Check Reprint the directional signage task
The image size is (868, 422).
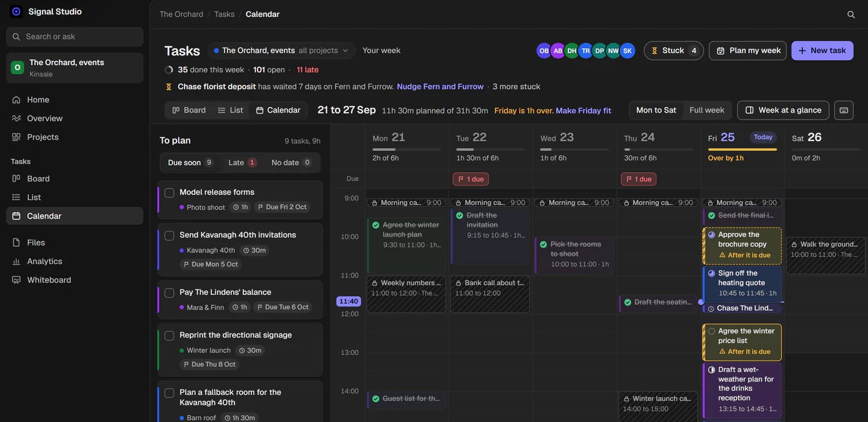pyautogui.click(x=169, y=336)
